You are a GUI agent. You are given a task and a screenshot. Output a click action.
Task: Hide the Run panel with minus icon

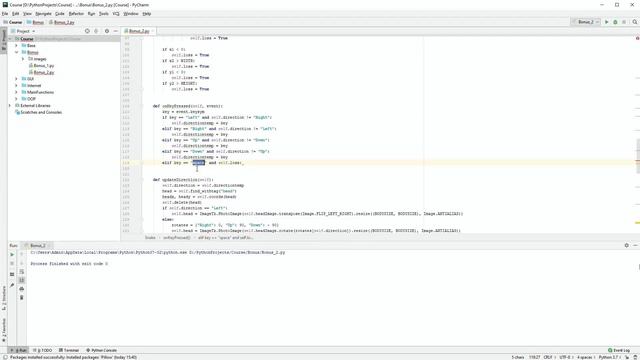[x=635, y=245]
